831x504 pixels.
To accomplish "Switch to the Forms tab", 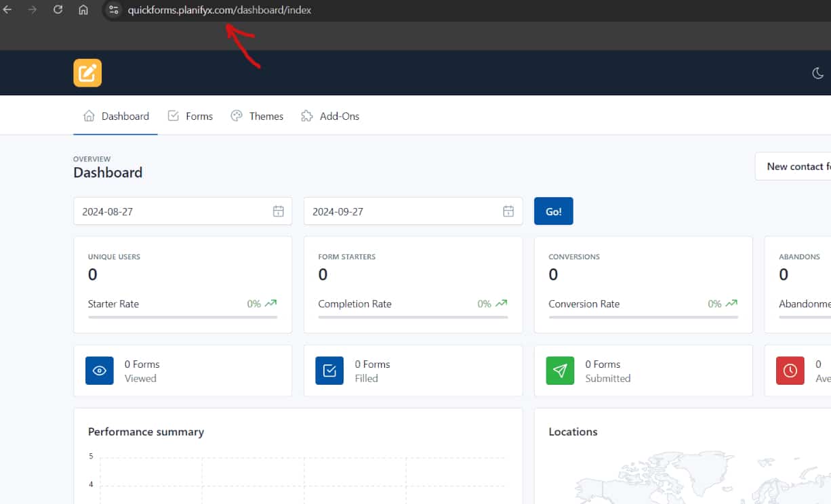I will point(190,117).
